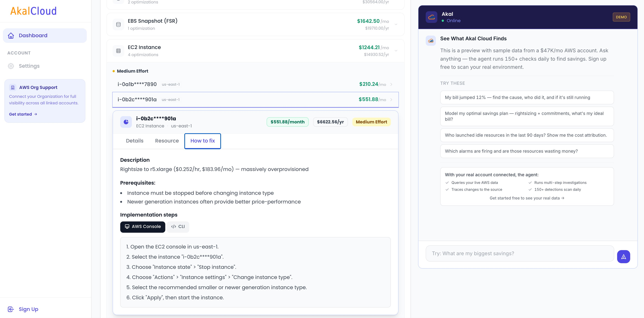Viewport: 644px width, 318px height.
Task: Click the $210.24/mo amount
Action: 373,84
